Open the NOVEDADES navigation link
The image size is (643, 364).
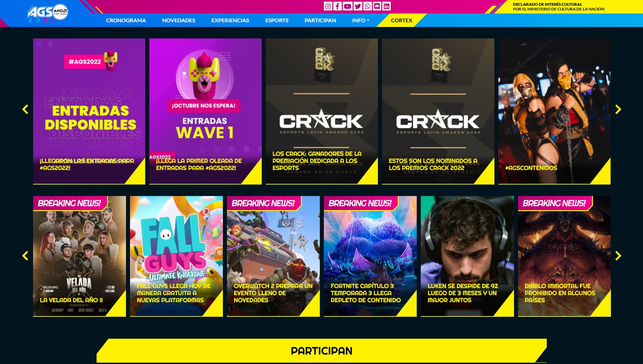point(179,20)
